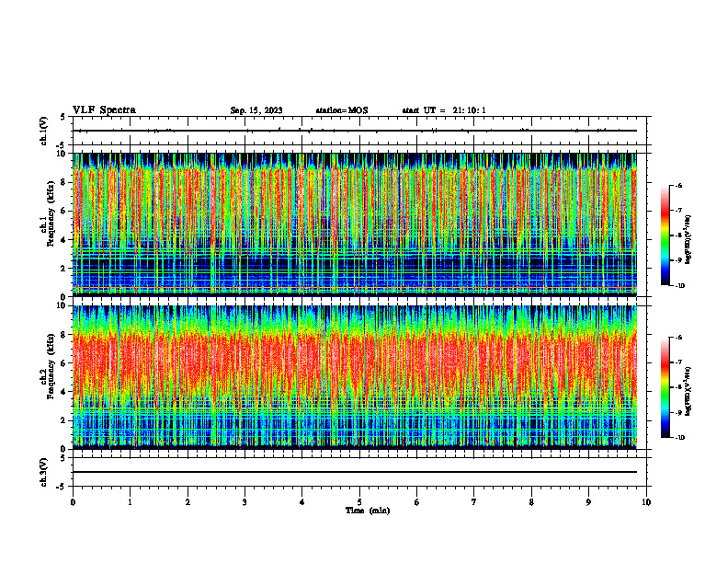Image resolution: width=728 pixels, height=563 pixels.
Task: Click time axis tick label "5"
Action: tap(359, 502)
